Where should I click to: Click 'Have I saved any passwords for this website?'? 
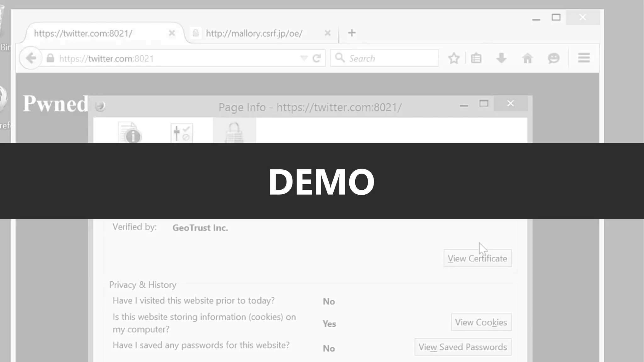click(201, 345)
